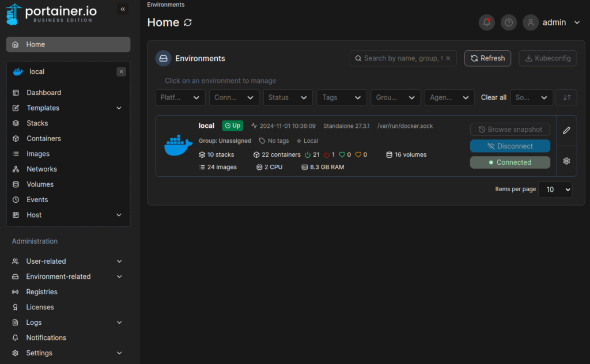The height and width of the screenshot is (364, 590).
Task: Open the Sort by dropdown
Action: [531, 97]
